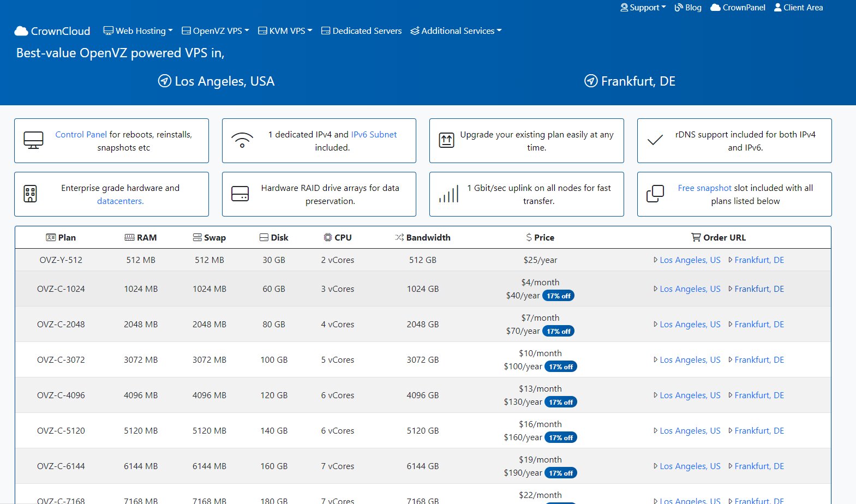Open the datacenters link

coord(120,201)
